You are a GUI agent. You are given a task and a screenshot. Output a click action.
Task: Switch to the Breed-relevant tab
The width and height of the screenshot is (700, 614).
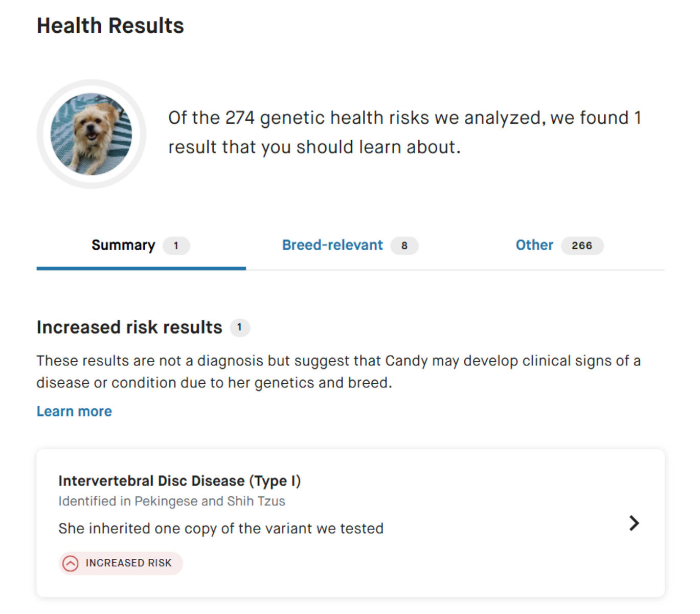[x=331, y=245]
